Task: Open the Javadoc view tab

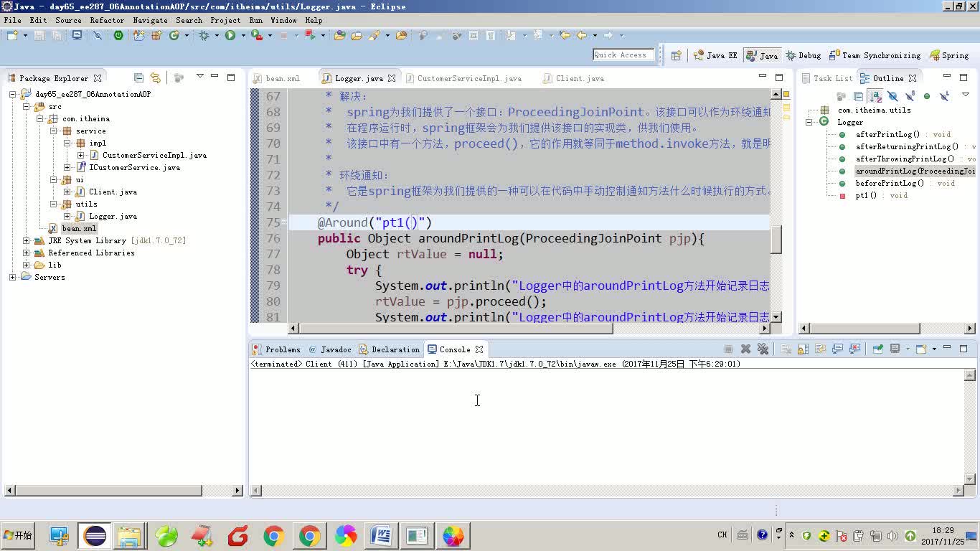Action: 329,349
